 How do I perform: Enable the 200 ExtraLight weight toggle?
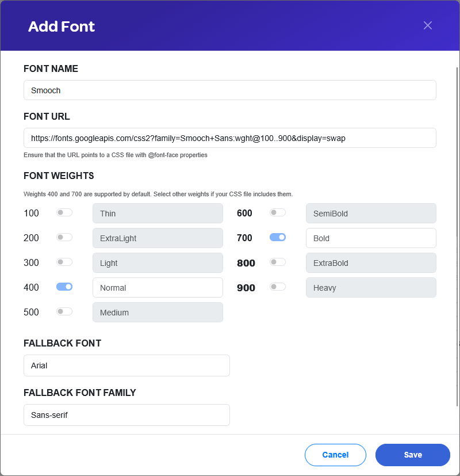[64, 237]
